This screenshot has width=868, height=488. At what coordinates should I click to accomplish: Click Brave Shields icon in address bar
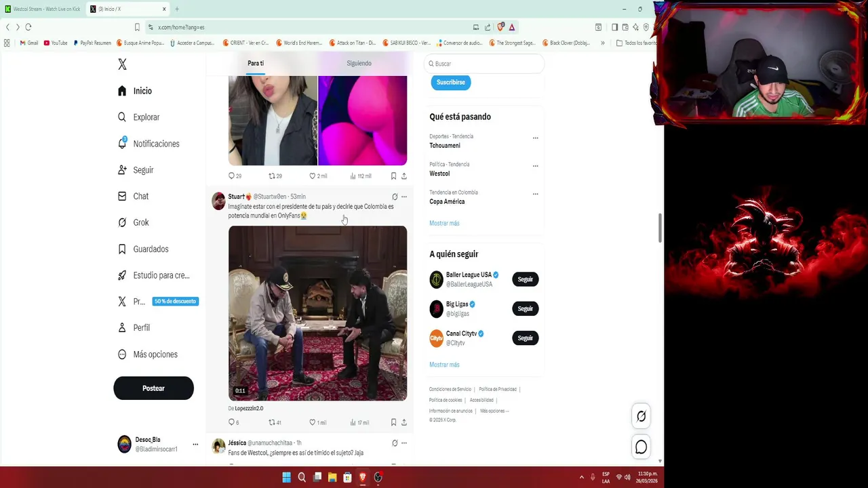[x=500, y=27]
